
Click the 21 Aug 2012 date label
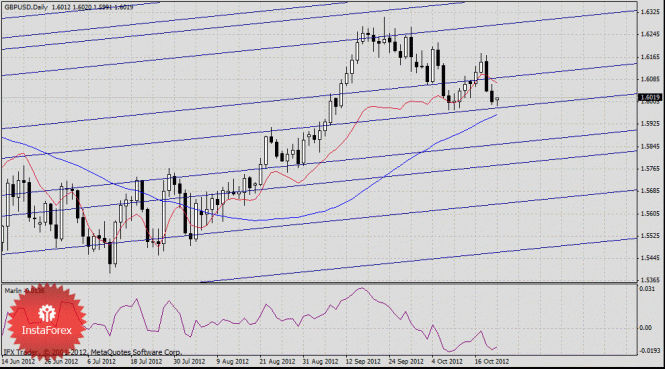click(x=277, y=362)
